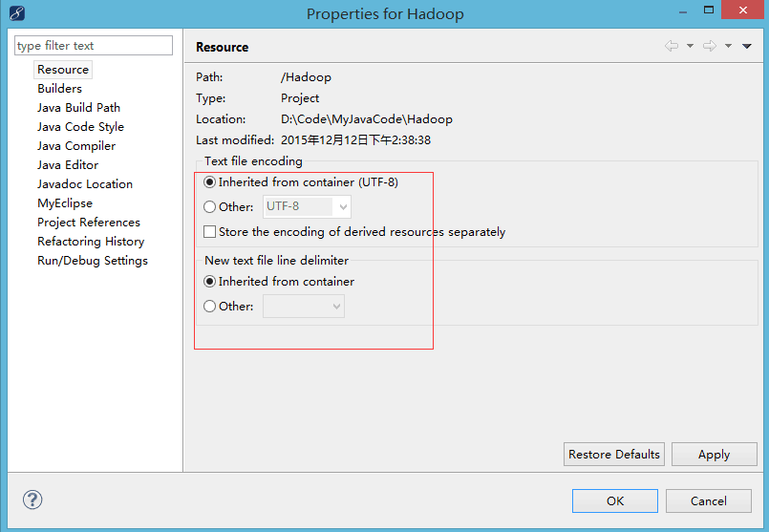Select Resource in the properties list

click(x=63, y=70)
